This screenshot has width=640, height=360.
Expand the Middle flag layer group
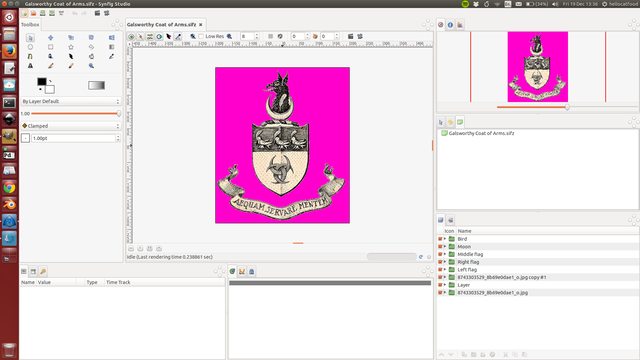point(445,254)
